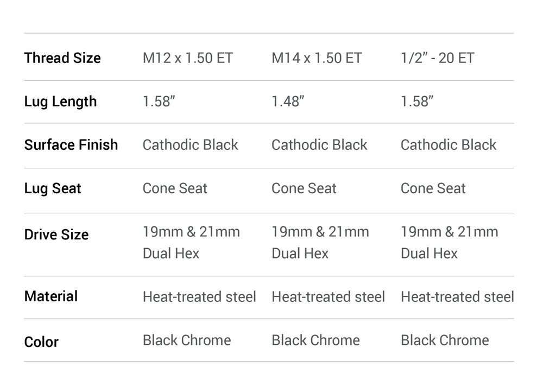Click Black Chrome in the 1/2" - 20 column
This screenshot has width=543, height=392.
(x=445, y=340)
